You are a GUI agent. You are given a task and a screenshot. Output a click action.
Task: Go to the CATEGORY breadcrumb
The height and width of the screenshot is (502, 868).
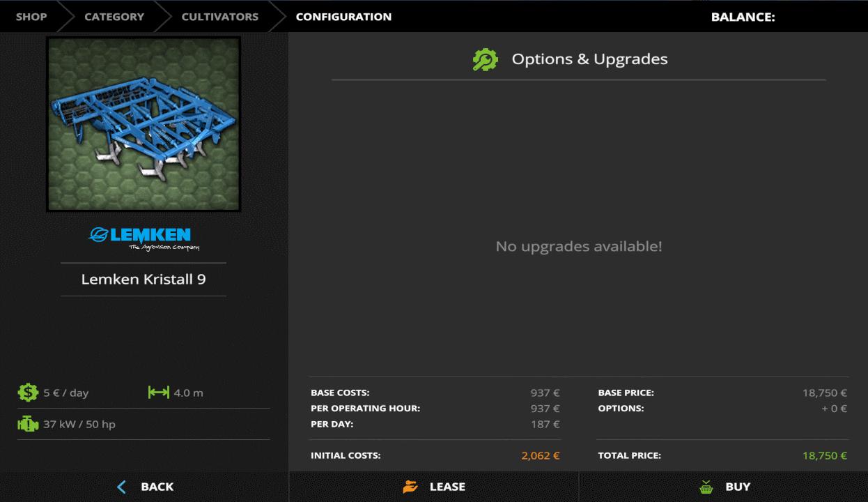(x=114, y=17)
